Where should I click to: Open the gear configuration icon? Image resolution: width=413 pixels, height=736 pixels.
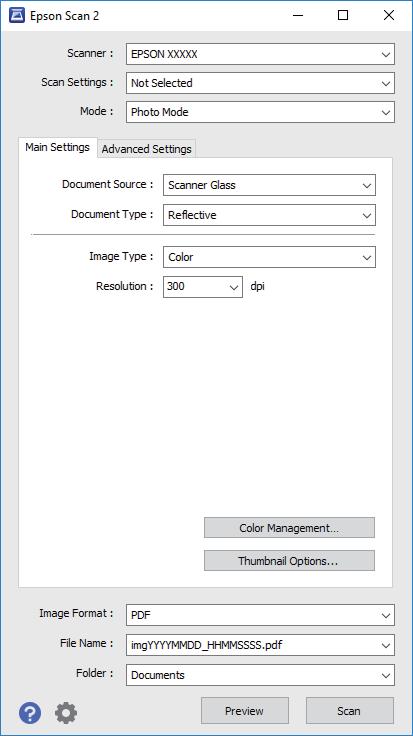click(x=66, y=713)
